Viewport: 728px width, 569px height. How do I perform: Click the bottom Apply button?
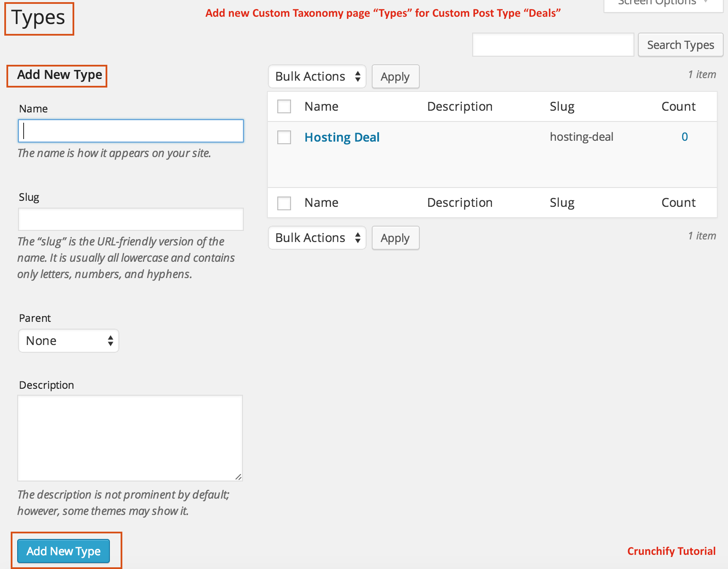point(395,238)
